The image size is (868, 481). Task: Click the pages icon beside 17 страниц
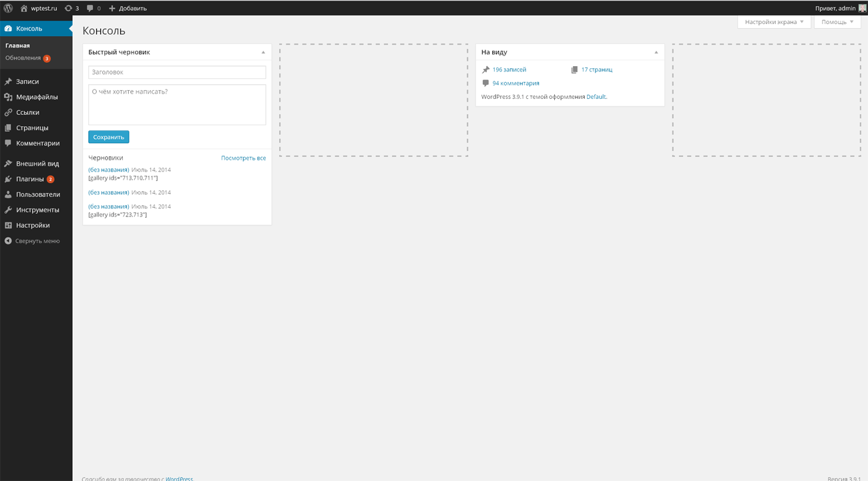click(574, 69)
